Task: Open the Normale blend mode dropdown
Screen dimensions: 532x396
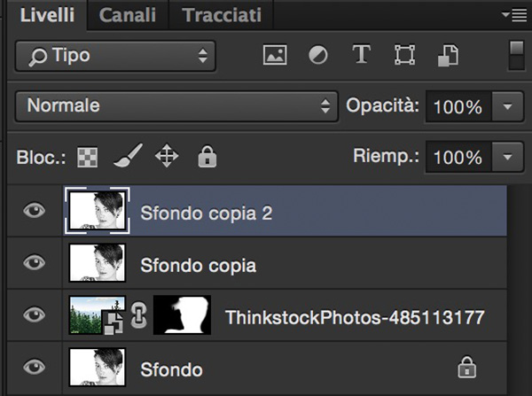Action: tap(176, 106)
